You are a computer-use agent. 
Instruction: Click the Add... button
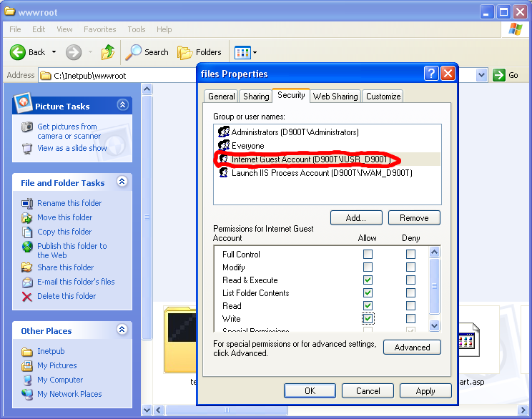pyautogui.click(x=356, y=218)
